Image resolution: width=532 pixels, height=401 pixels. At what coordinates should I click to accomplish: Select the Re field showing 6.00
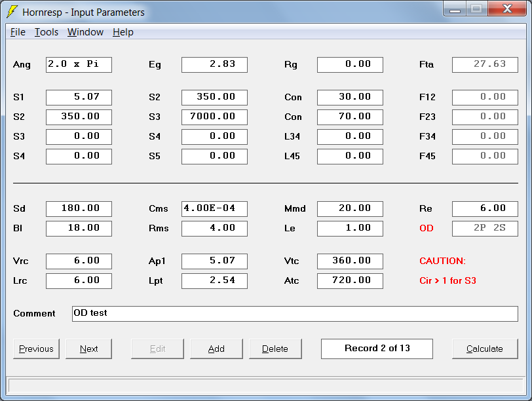pyautogui.click(x=485, y=209)
